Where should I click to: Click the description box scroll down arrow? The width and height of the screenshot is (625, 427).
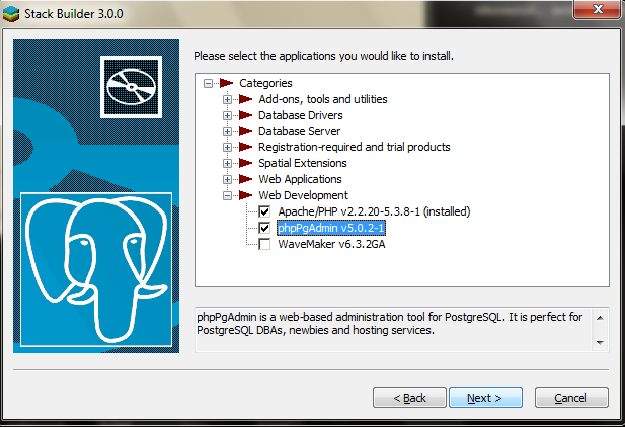pos(600,342)
